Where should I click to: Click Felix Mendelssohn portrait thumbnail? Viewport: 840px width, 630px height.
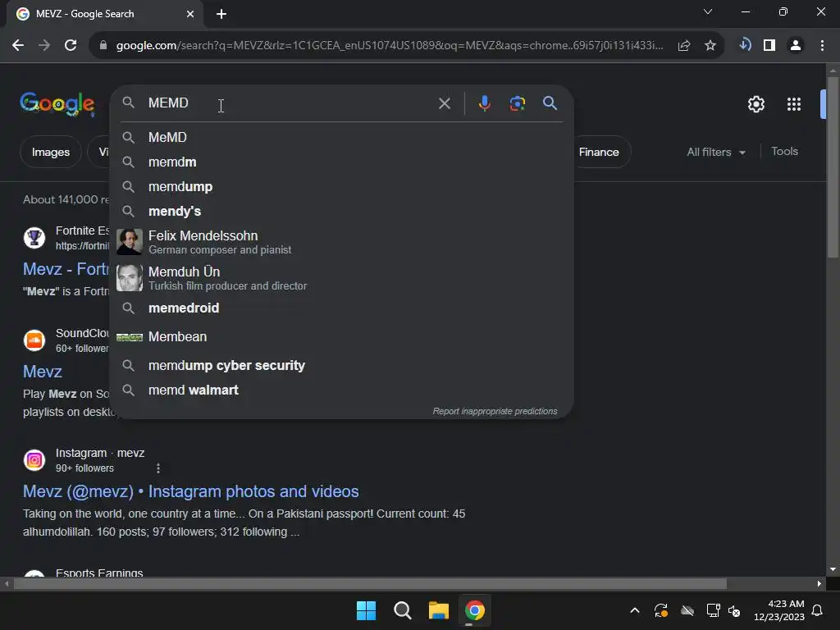pos(130,242)
